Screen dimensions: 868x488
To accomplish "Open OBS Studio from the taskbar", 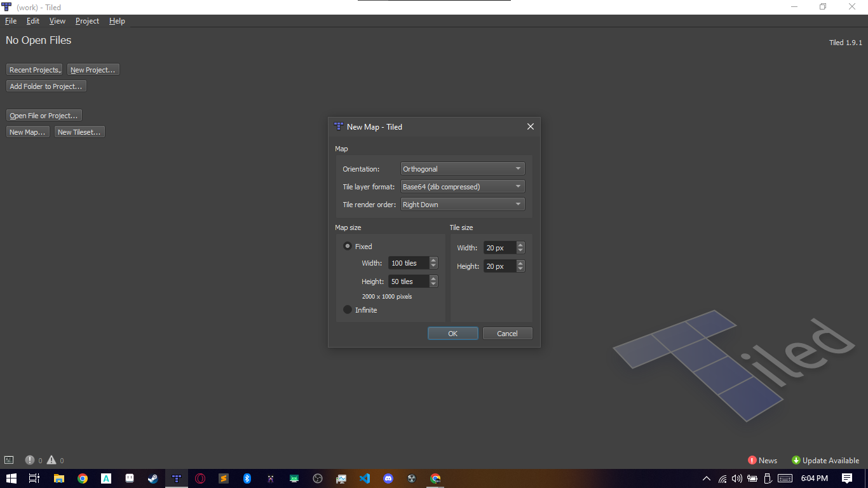I will 318,478.
